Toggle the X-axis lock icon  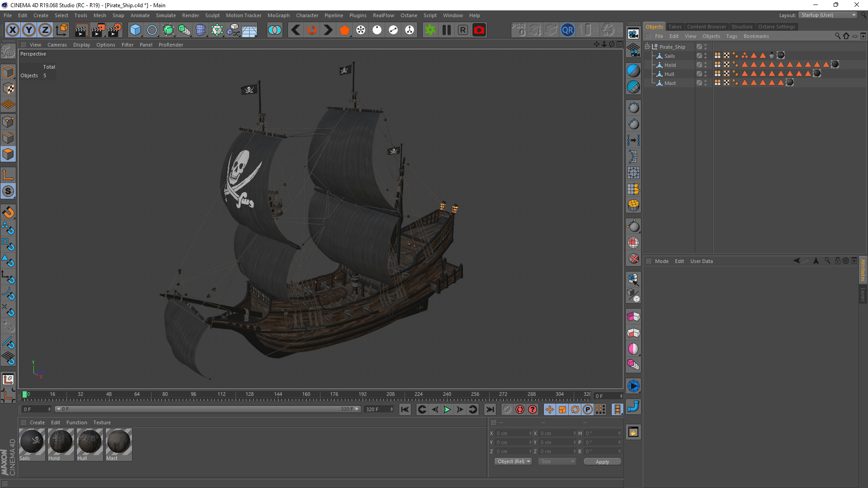(x=13, y=30)
